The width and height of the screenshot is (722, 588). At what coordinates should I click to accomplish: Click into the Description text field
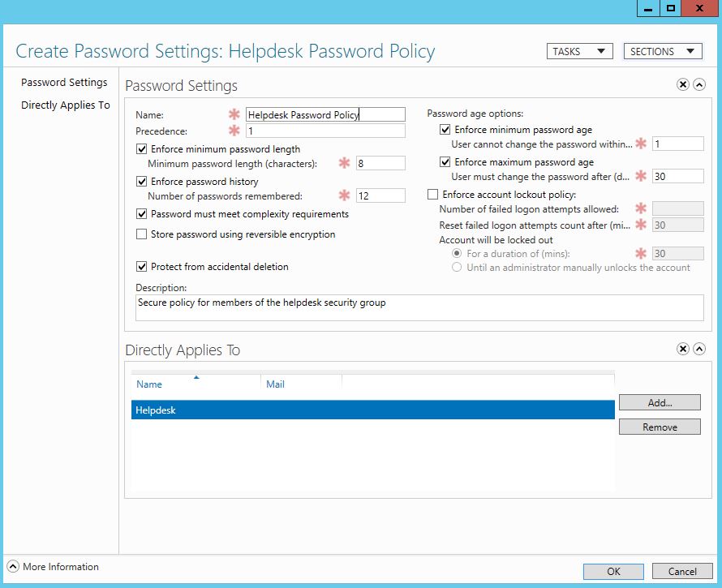(419, 307)
